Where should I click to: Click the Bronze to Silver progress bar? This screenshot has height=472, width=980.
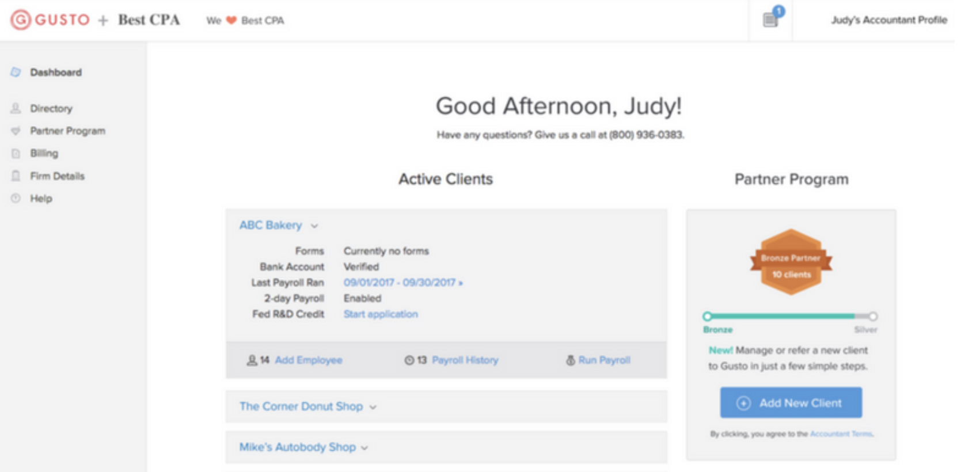pos(790,316)
